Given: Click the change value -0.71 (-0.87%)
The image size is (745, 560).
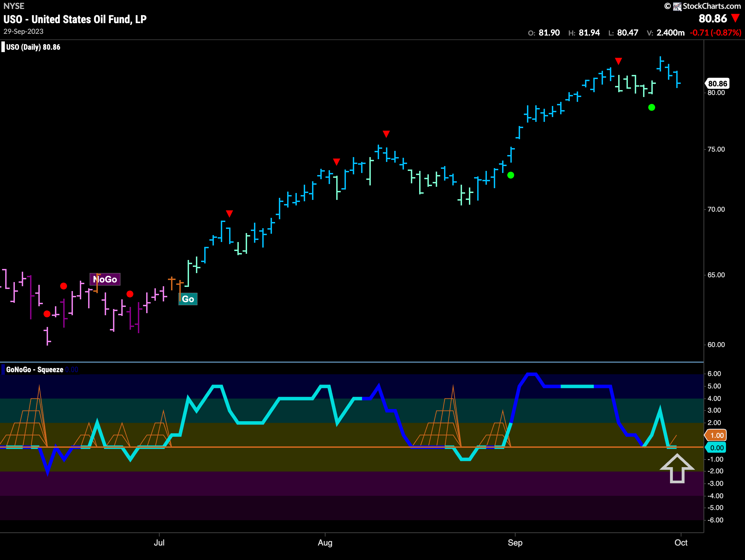Looking at the screenshot, I should click(715, 33).
